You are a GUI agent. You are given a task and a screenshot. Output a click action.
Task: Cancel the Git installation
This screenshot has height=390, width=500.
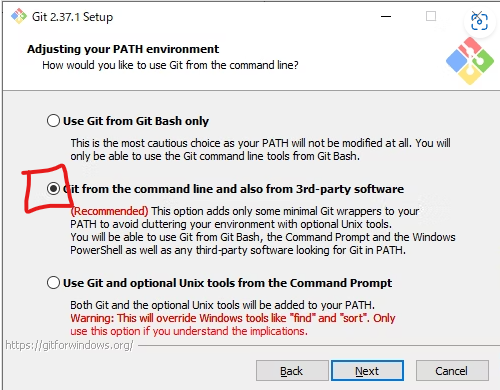(x=452, y=371)
